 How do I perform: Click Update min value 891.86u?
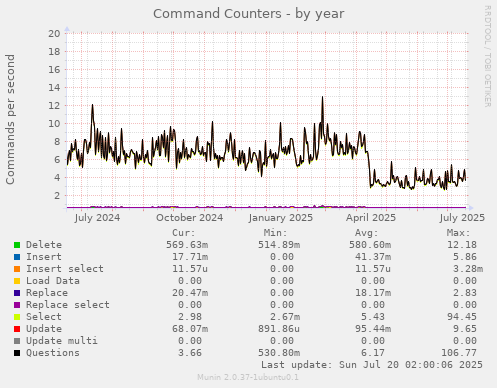279,329
